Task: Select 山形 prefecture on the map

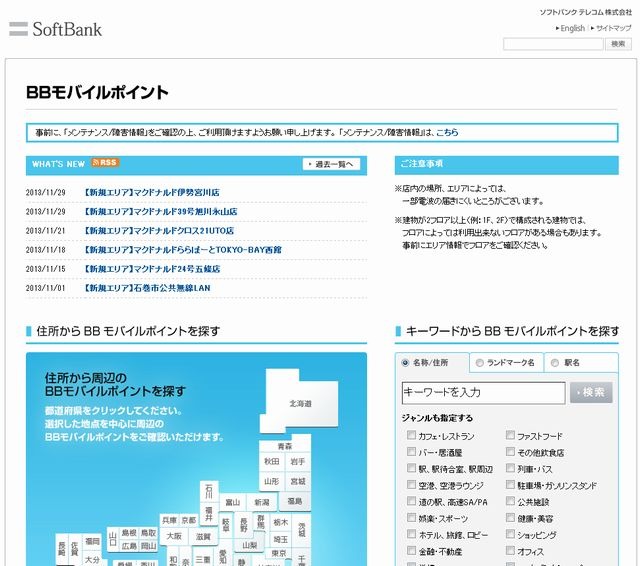Action: pos(272,482)
